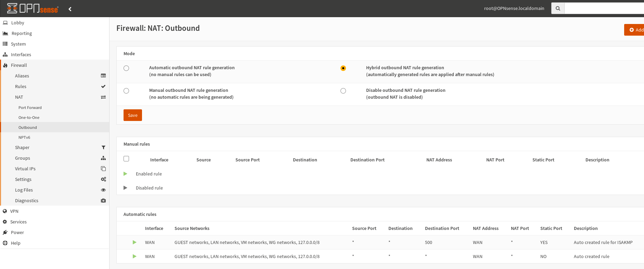This screenshot has width=644, height=269.
Task: Click the Shaper filter icon
Action: [103, 147]
